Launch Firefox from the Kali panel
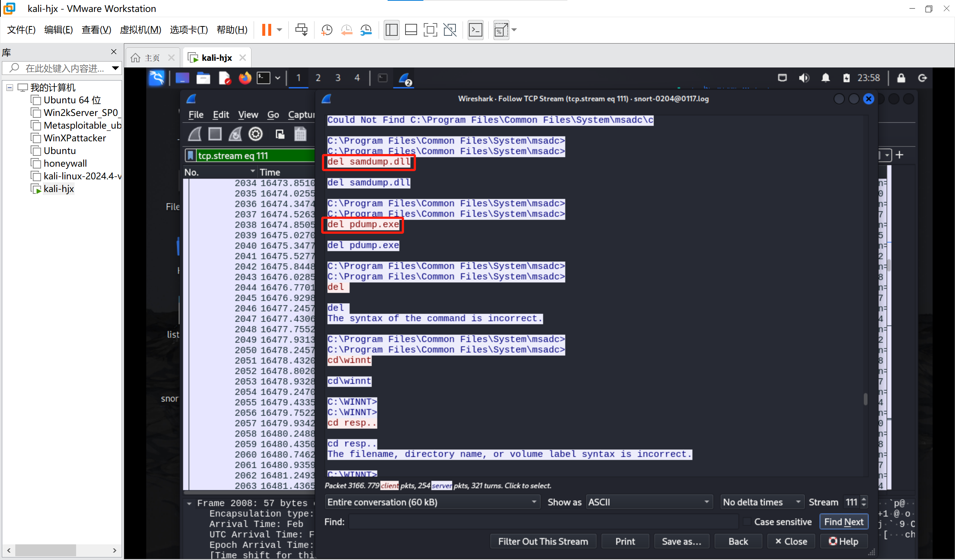 245,78
